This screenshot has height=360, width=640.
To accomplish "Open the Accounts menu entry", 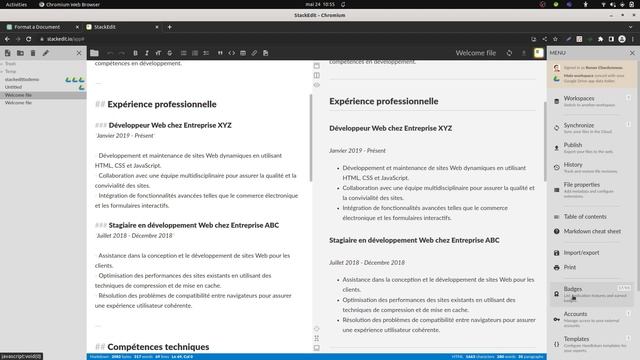I will tap(592, 319).
